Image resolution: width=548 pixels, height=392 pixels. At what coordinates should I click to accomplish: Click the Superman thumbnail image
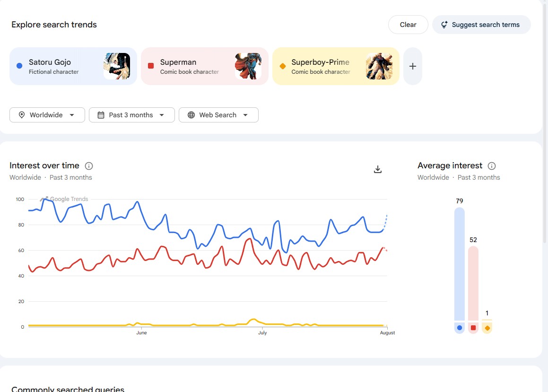click(248, 66)
